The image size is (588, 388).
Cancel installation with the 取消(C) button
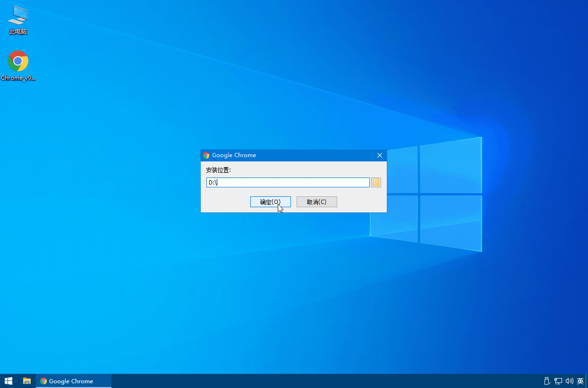(x=316, y=202)
